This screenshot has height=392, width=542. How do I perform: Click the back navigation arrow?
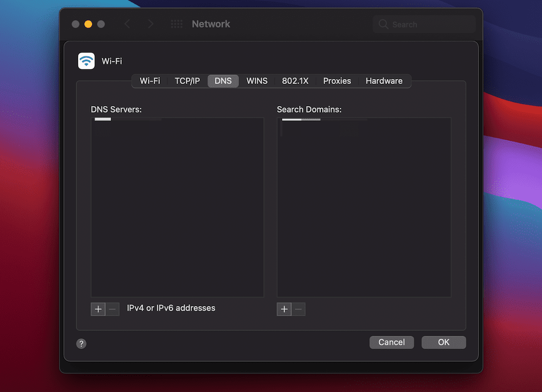click(127, 24)
